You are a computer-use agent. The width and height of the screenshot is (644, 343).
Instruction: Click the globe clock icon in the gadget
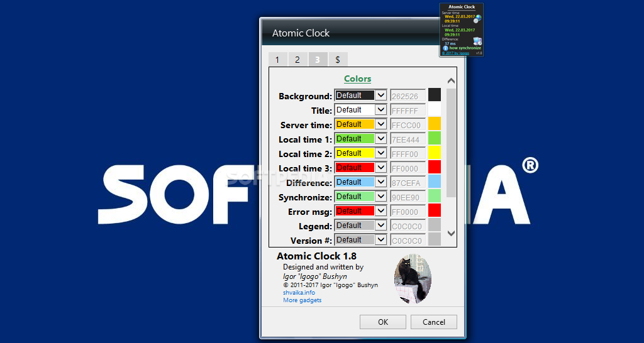pyautogui.click(x=478, y=18)
